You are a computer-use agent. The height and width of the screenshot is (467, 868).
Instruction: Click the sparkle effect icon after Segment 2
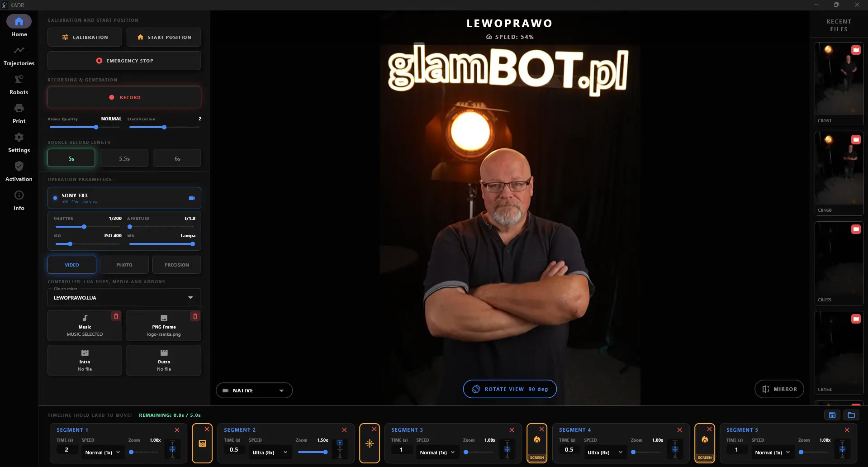(370, 443)
